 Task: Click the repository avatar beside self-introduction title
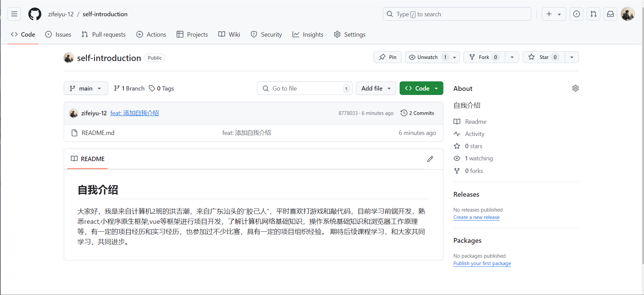[x=69, y=58]
